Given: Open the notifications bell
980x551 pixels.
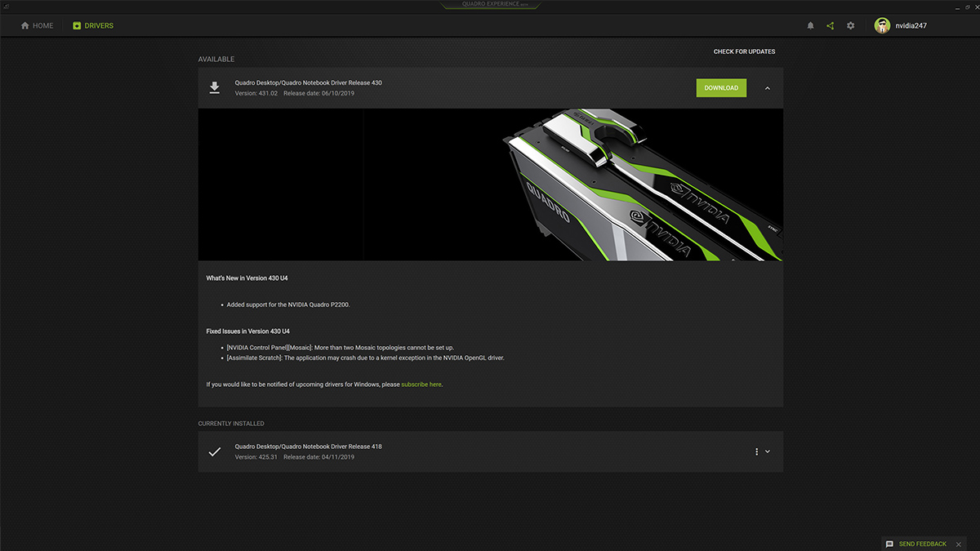Looking at the screenshot, I should tap(810, 26).
